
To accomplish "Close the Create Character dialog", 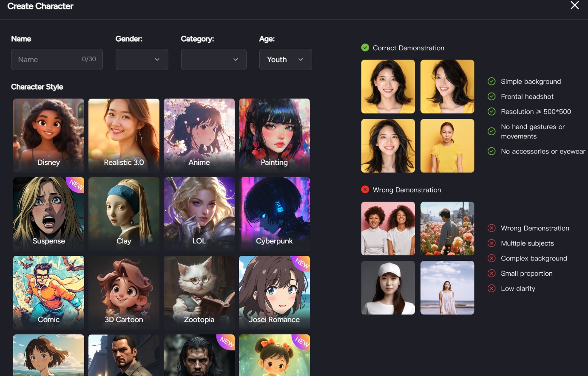I will click(x=574, y=6).
